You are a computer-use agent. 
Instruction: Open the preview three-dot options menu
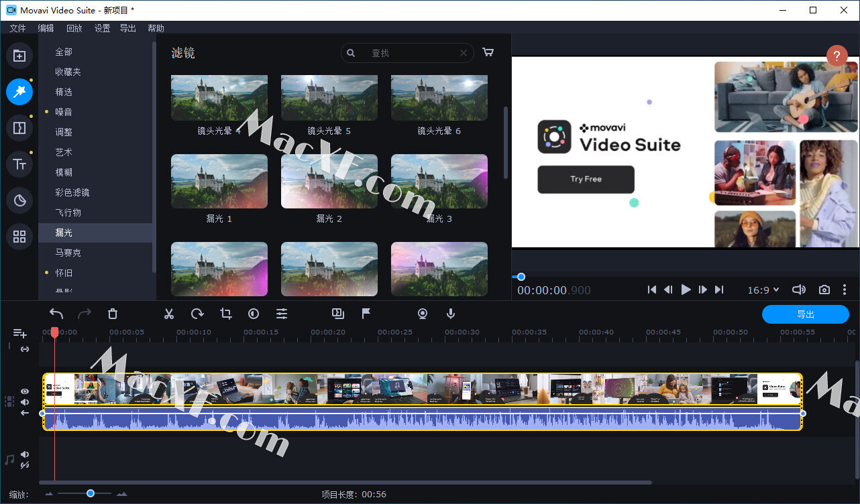click(x=845, y=290)
